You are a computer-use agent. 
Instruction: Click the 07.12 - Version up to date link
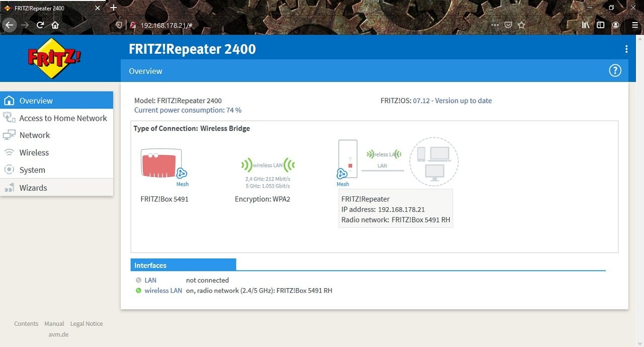(452, 101)
